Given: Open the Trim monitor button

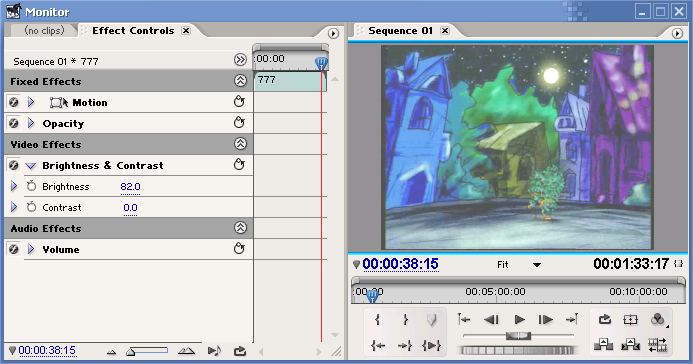Looking at the screenshot, I should (658, 345).
